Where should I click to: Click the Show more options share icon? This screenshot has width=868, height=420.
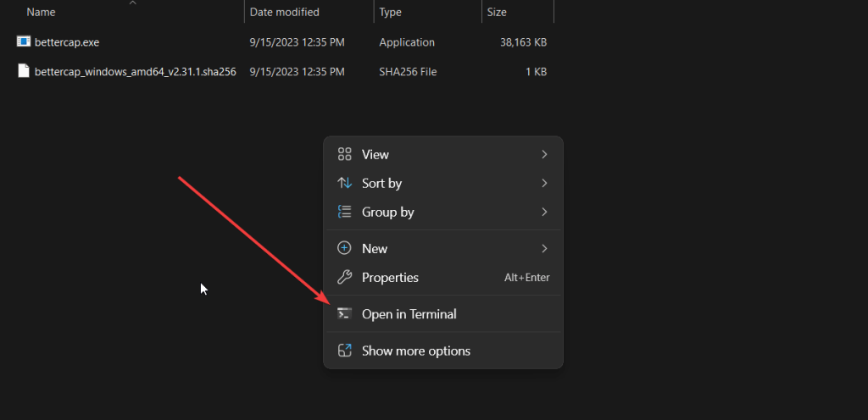point(344,351)
